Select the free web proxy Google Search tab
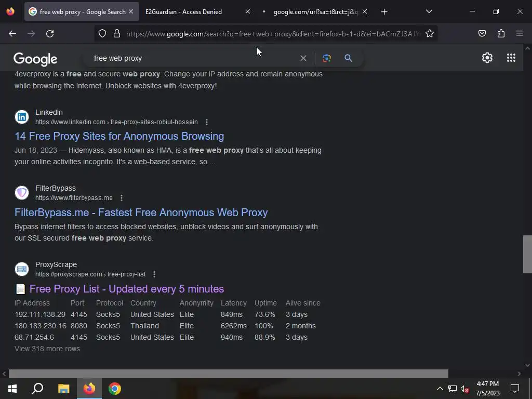Viewport: 532px width, 399px height. [x=82, y=12]
